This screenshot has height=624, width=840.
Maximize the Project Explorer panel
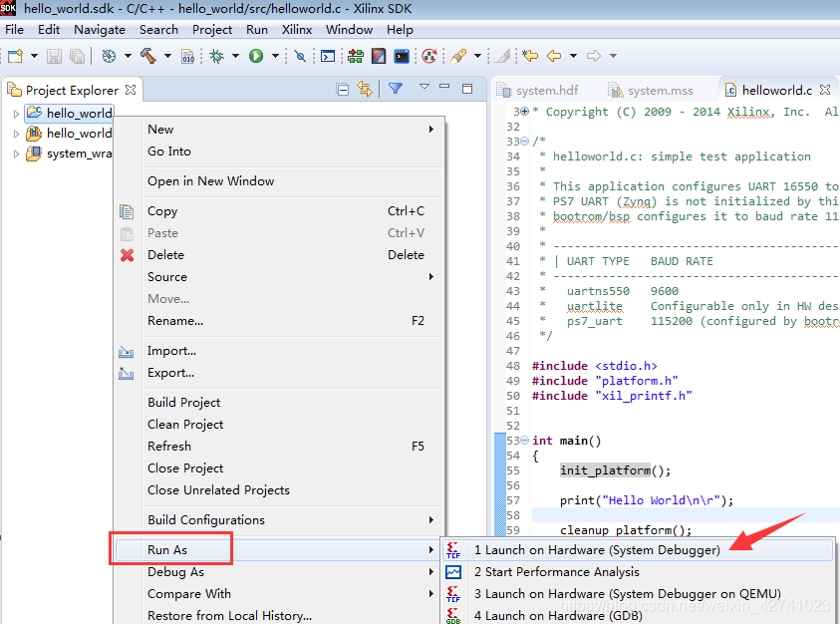(467, 89)
